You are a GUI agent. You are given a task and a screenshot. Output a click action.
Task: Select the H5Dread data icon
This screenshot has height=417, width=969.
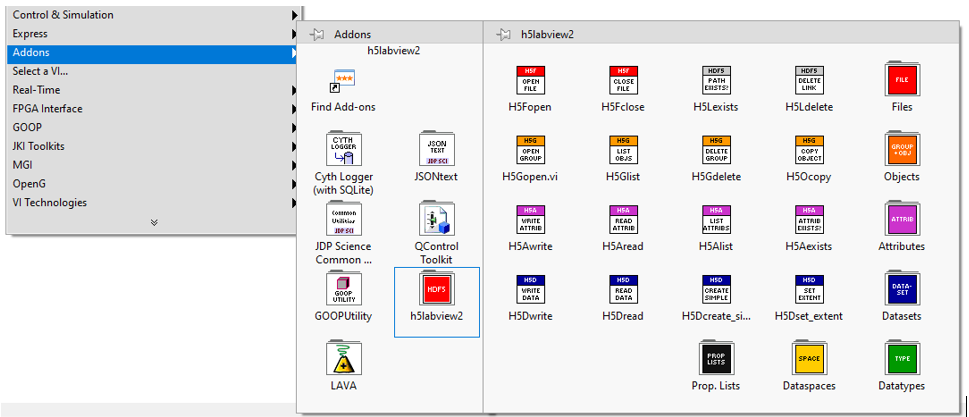point(624,291)
